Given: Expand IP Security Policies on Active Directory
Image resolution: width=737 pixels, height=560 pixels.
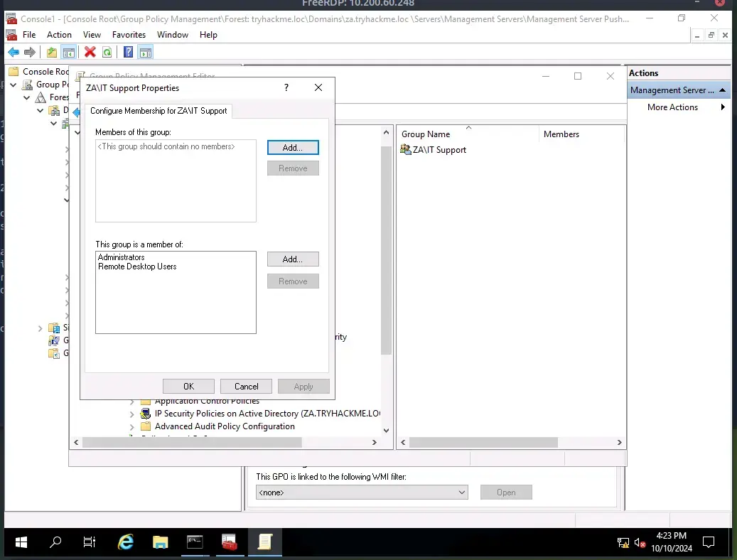Looking at the screenshot, I should click(132, 414).
